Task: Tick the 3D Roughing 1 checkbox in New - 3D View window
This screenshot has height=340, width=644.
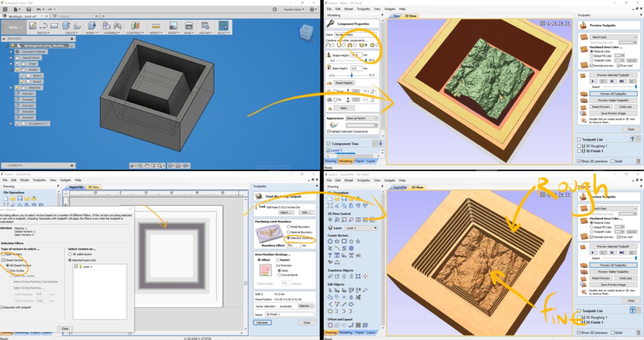Action: (579, 146)
